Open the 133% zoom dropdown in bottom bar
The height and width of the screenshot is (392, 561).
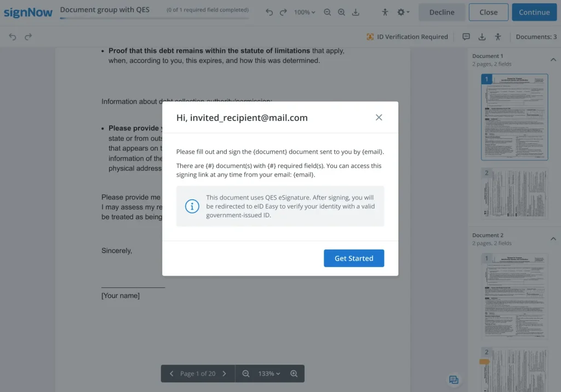tap(269, 373)
